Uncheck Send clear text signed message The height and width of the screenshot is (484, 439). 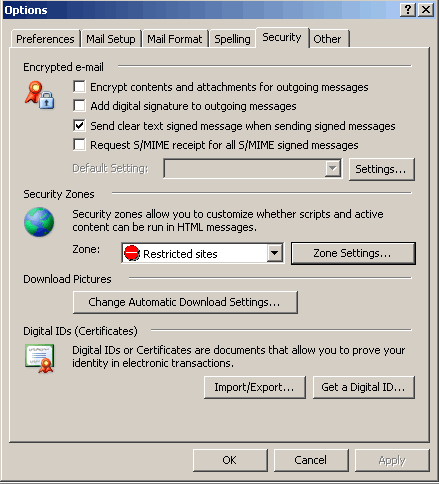(x=79, y=126)
